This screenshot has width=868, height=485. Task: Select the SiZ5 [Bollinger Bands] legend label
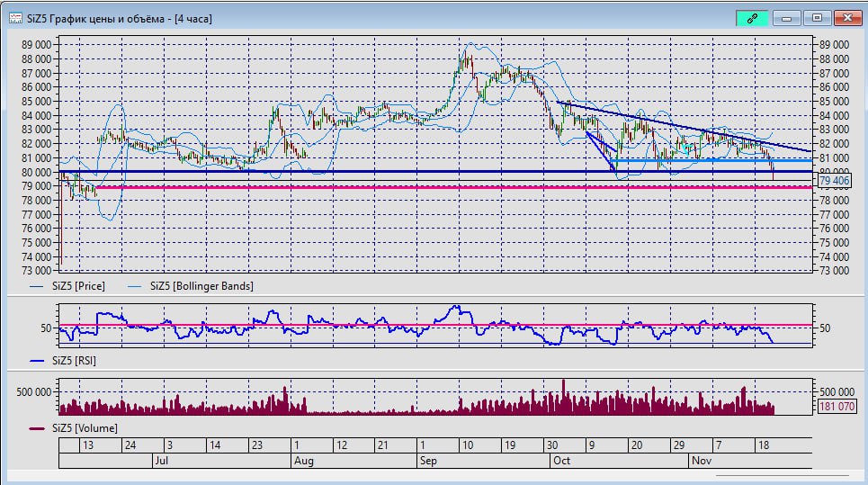[201, 286]
